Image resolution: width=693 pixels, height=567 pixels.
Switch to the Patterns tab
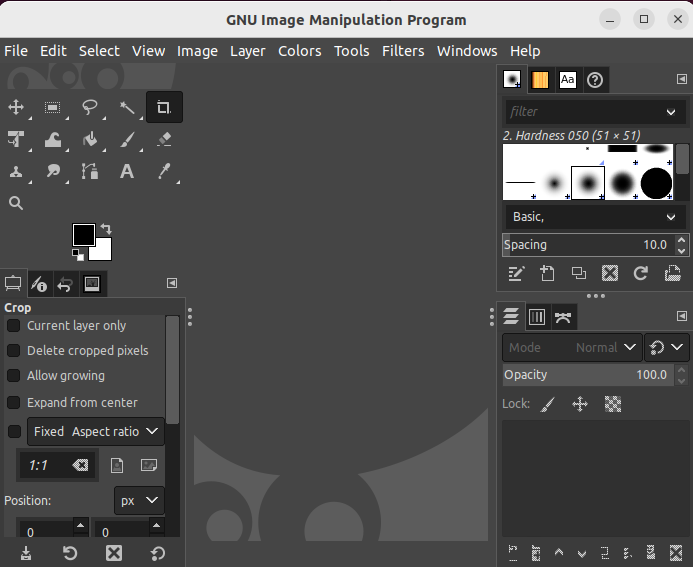tap(540, 80)
